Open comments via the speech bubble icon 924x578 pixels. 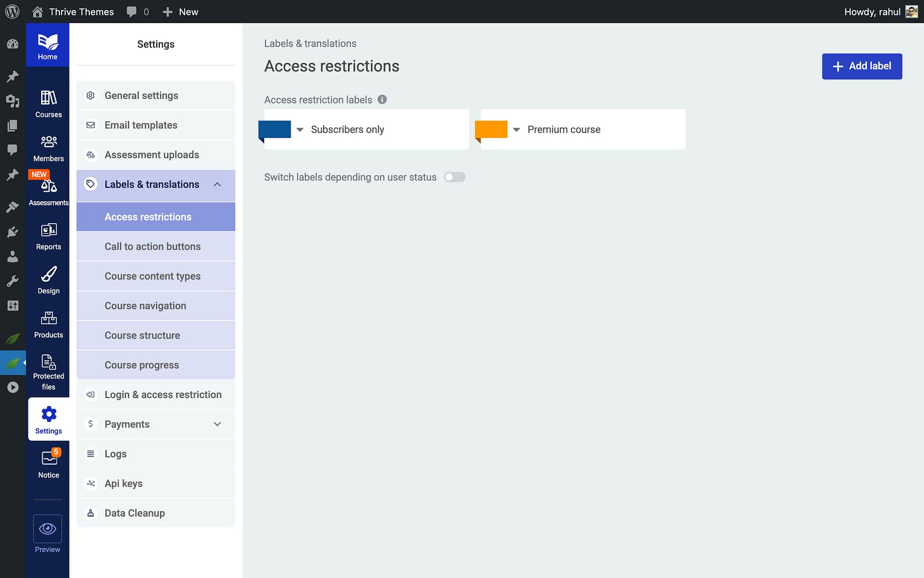pyautogui.click(x=132, y=11)
